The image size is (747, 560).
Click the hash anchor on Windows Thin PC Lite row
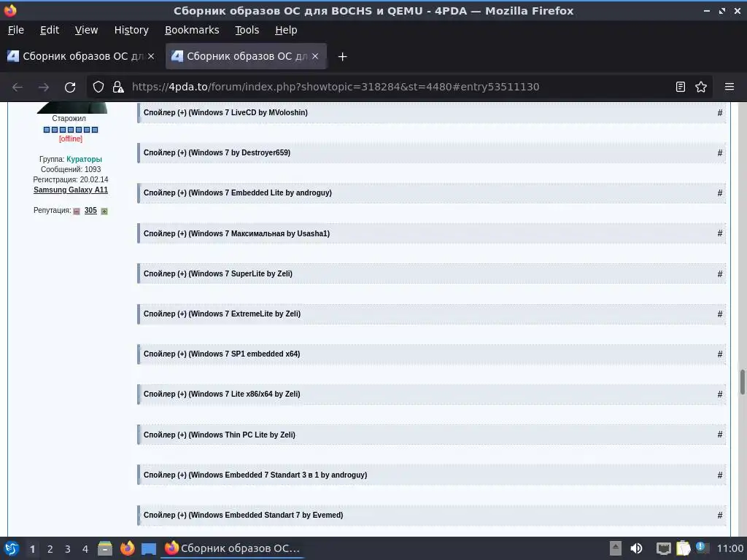[x=720, y=435]
